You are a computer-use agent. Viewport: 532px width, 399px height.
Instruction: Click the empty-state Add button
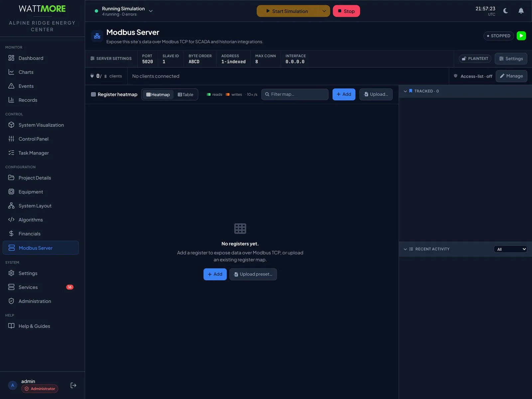pyautogui.click(x=215, y=274)
